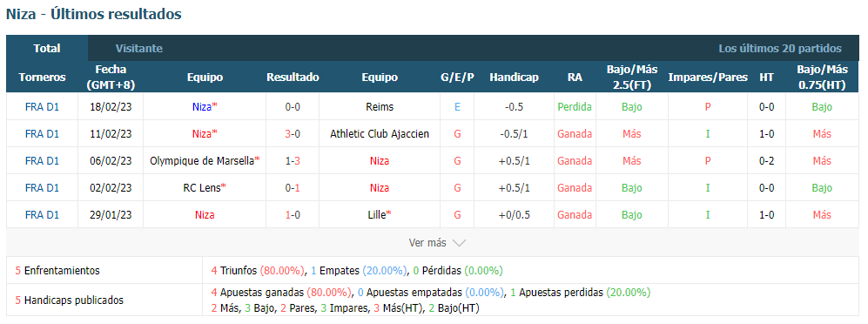
Task: Select the Total tab
Action: pyautogui.click(x=47, y=48)
